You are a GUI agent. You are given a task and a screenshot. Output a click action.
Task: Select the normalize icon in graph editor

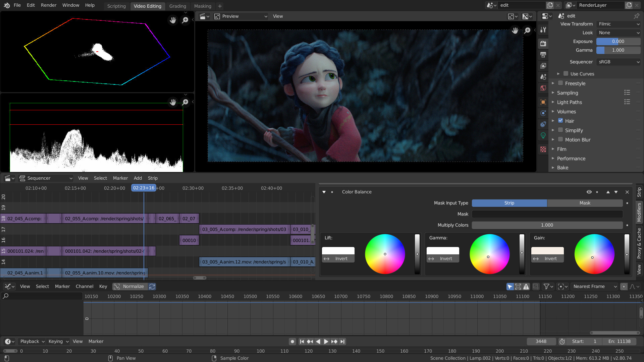coord(116,287)
